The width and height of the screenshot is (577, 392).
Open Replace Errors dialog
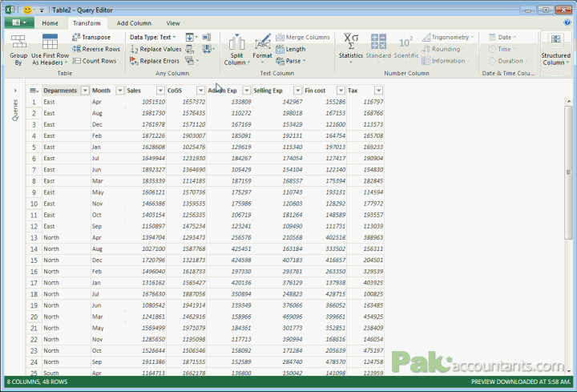click(155, 61)
